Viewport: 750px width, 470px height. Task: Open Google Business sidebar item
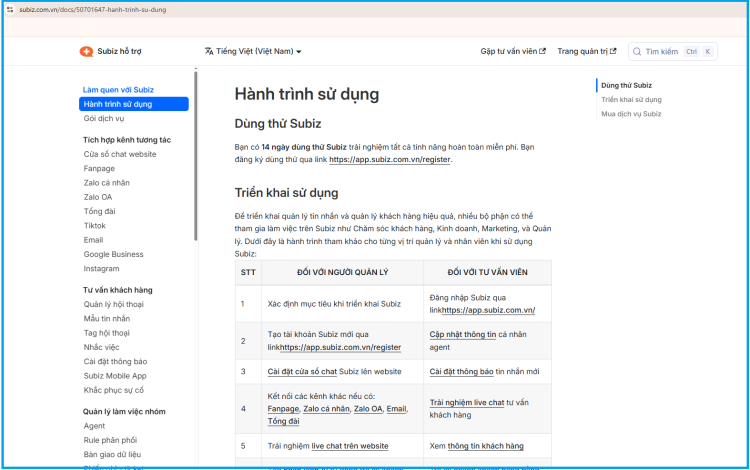pos(113,254)
